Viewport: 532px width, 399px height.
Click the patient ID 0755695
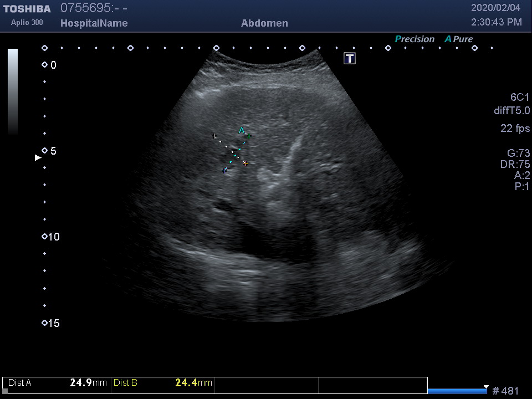pyautogui.click(x=86, y=8)
